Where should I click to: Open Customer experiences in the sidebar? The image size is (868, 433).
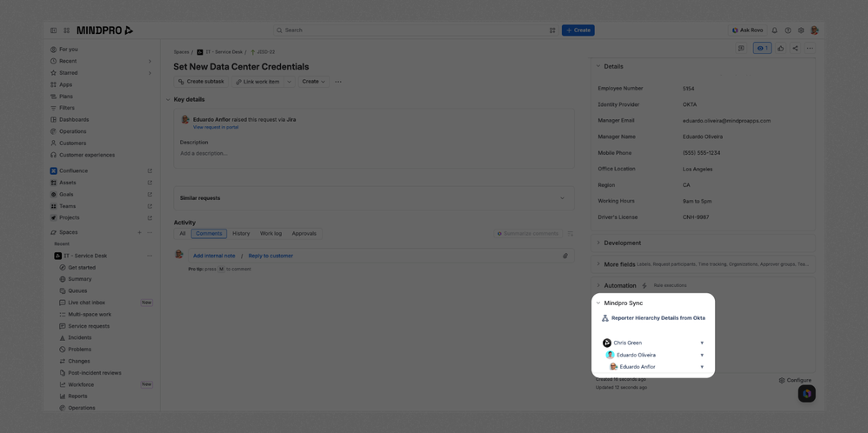click(x=87, y=155)
